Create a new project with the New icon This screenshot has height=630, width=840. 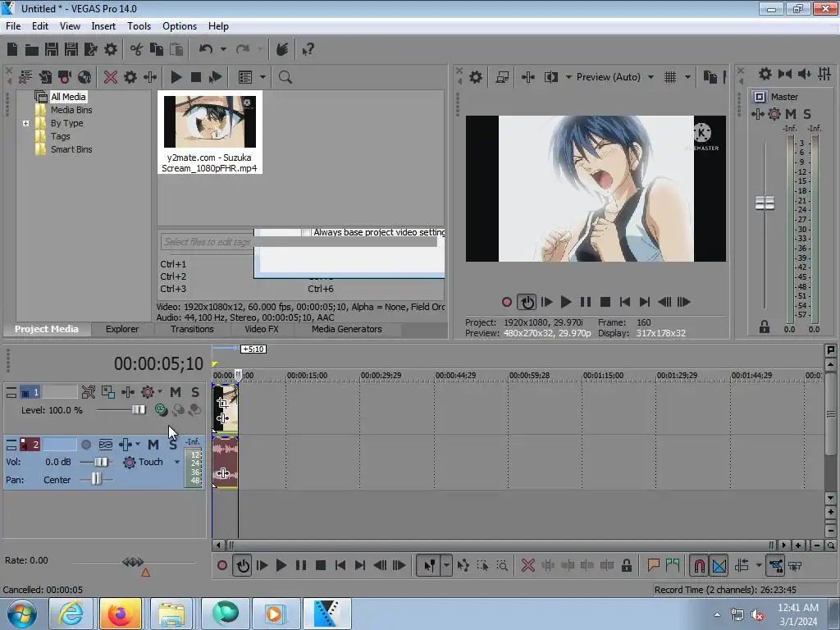tap(12, 50)
